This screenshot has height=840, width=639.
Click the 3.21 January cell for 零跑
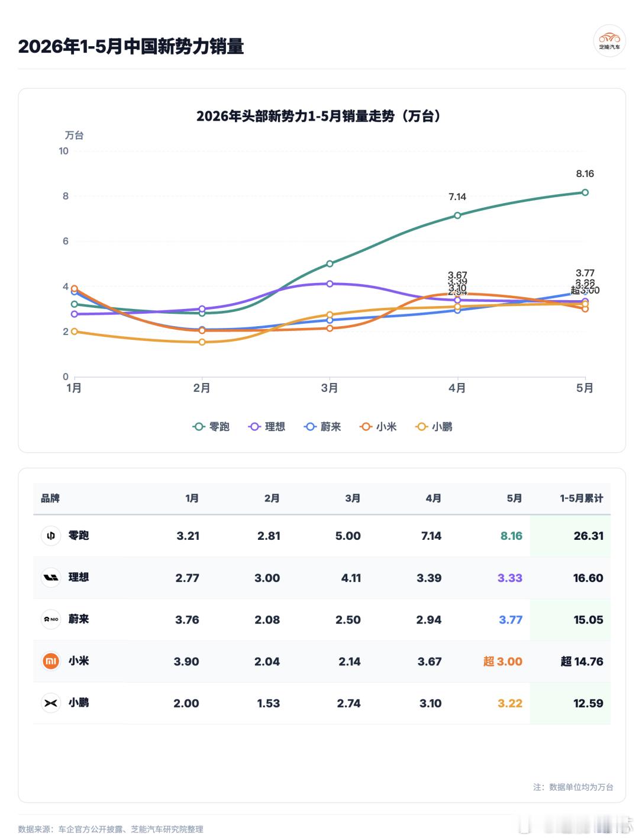click(188, 536)
